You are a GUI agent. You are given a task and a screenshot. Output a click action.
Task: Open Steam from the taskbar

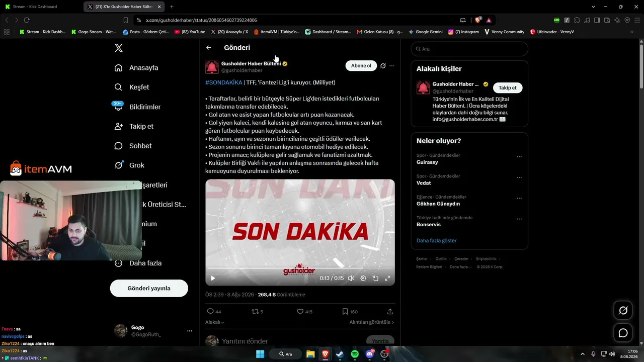pos(340,354)
